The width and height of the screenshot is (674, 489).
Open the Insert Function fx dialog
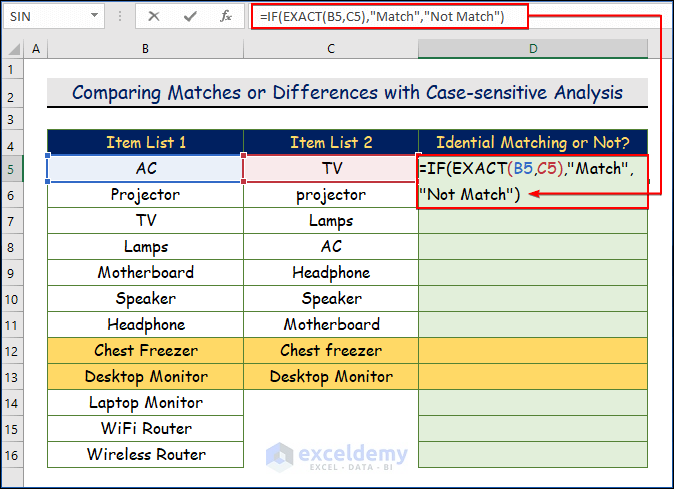point(227,16)
